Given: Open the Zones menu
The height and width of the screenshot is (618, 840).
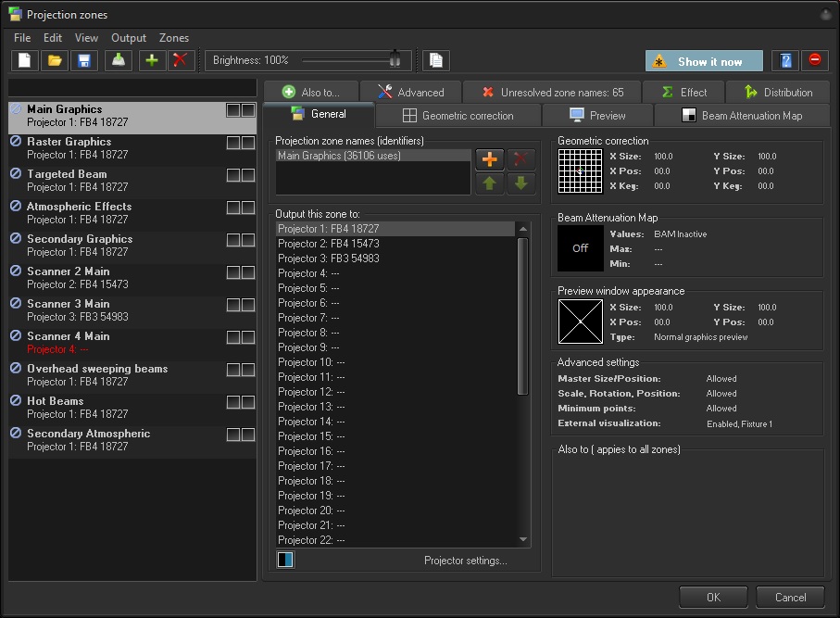Looking at the screenshot, I should [x=173, y=38].
